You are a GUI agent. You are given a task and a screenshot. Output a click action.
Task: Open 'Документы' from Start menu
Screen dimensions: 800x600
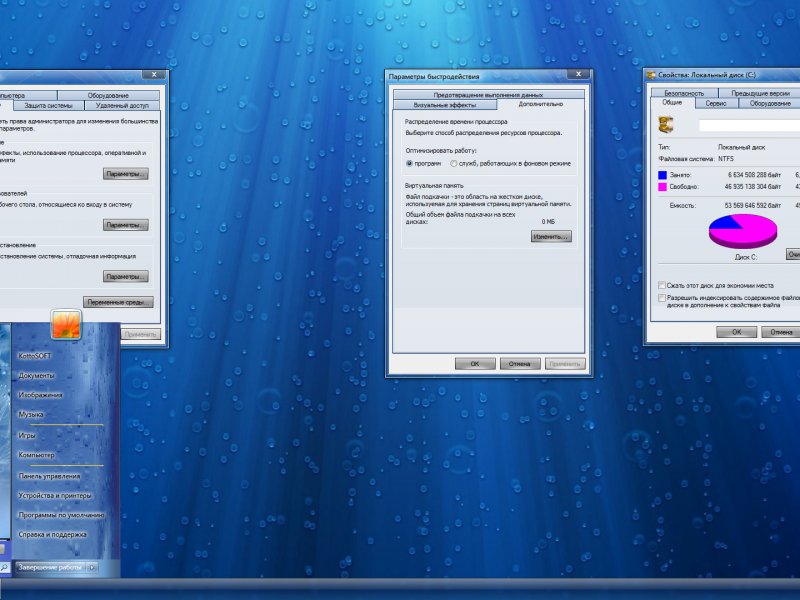pyautogui.click(x=36, y=376)
